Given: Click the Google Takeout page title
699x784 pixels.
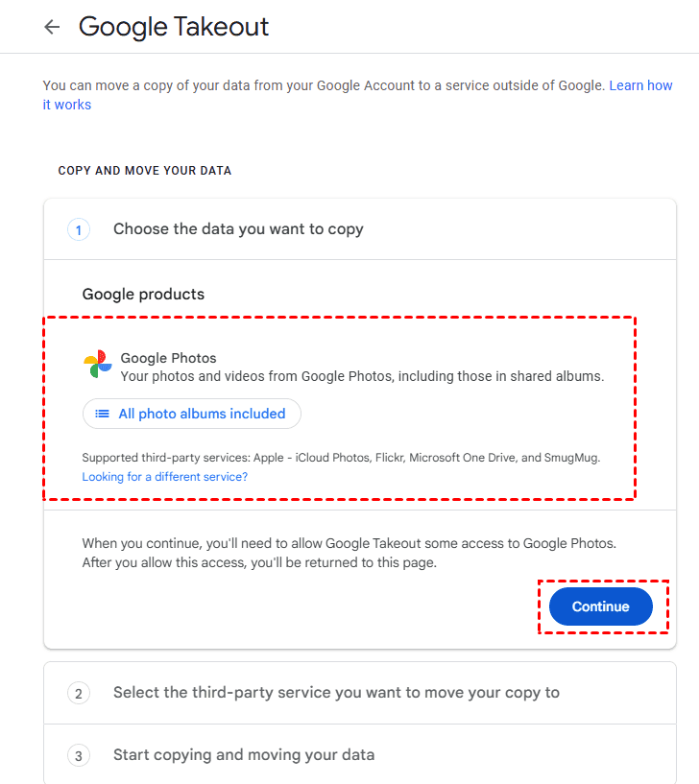Looking at the screenshot, I should point(174,27).
